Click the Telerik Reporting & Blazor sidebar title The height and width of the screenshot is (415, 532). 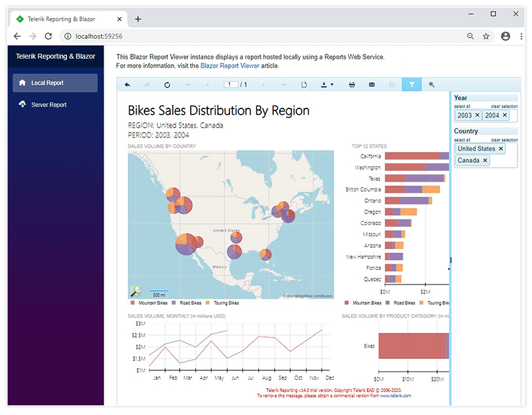click(x=55, y=57)
